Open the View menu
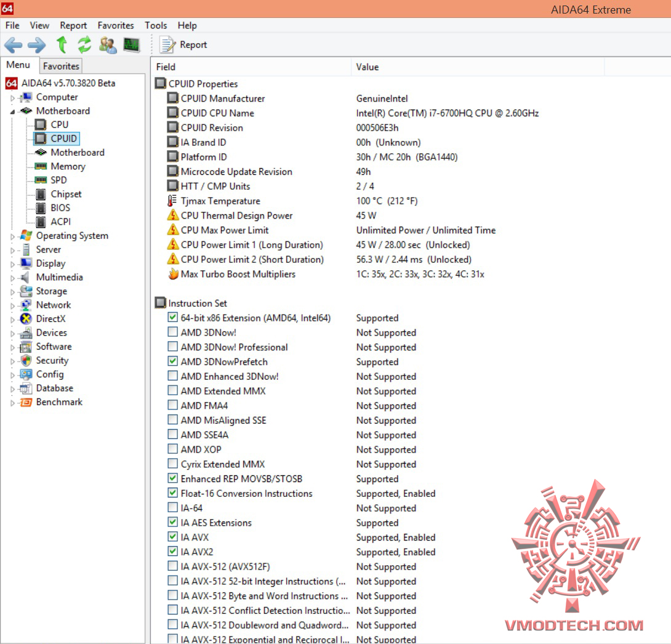Image resolution: width=671 pixels, height=644 pixels. pos(39,25)
